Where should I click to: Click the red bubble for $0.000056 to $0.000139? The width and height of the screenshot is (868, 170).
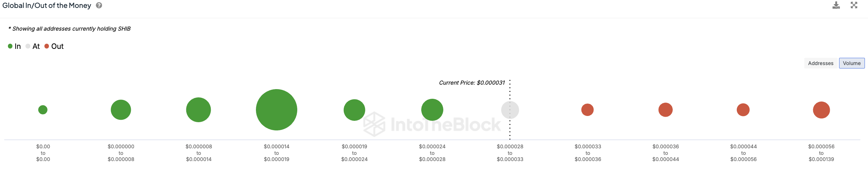coord(821,110)
